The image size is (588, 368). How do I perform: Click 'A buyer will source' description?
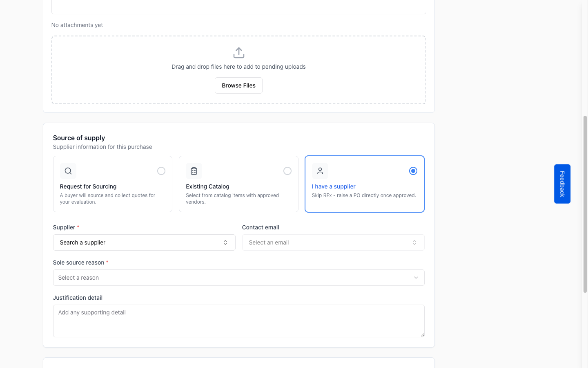(107, 199)
